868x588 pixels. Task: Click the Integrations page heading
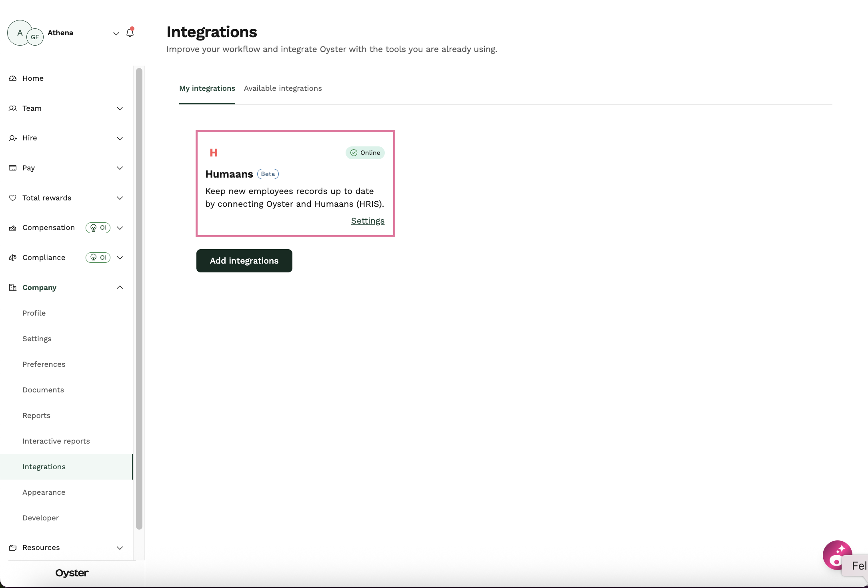[x=212, y=32]
